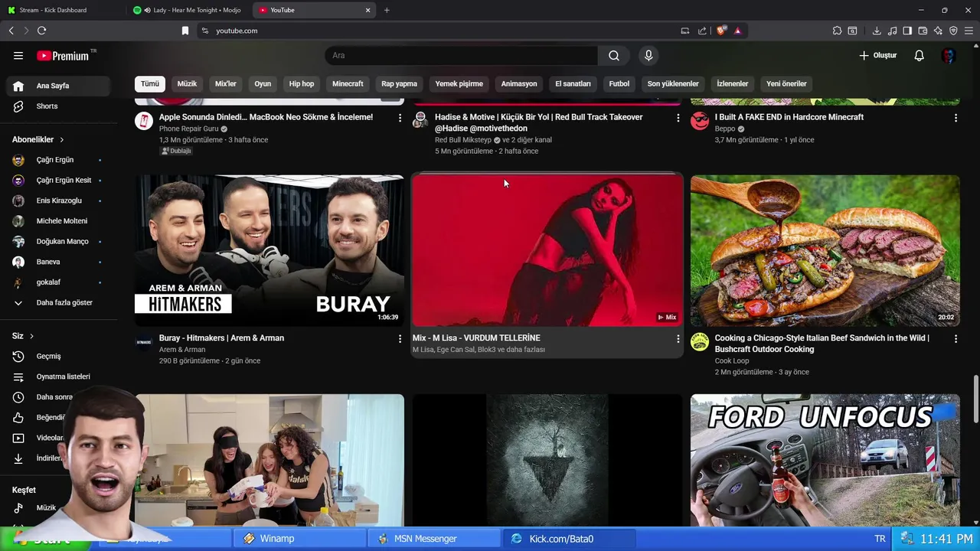The image size is (980, 551).
Task: Select the Hip hop filter chip
Action: pos(302,84)
